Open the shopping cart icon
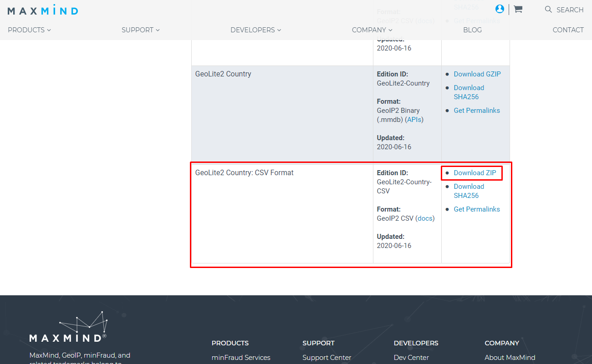592x364 pixels. point(518,9)
